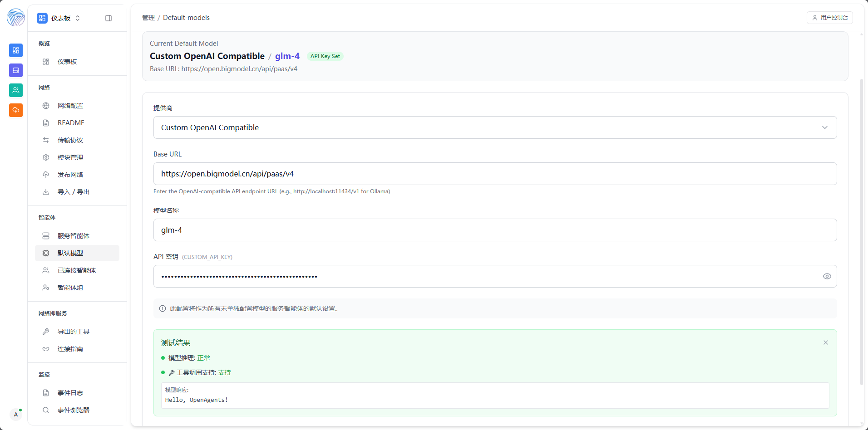Select the green team members sidebar icon
The height and width of the screenshot is (430, 868).
[15, 90]
